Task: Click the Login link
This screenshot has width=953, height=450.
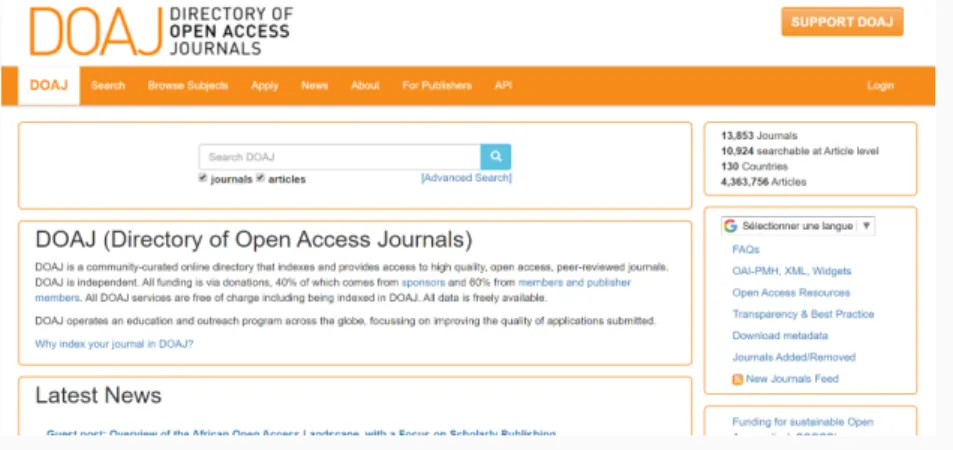Action: click(x=880, y=86)
